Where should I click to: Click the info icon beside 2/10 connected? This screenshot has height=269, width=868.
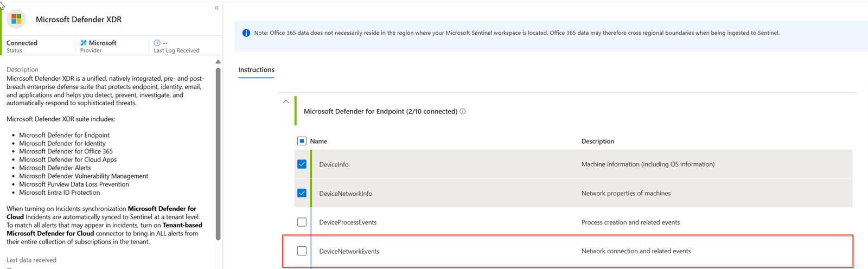(x=463, y=112)
